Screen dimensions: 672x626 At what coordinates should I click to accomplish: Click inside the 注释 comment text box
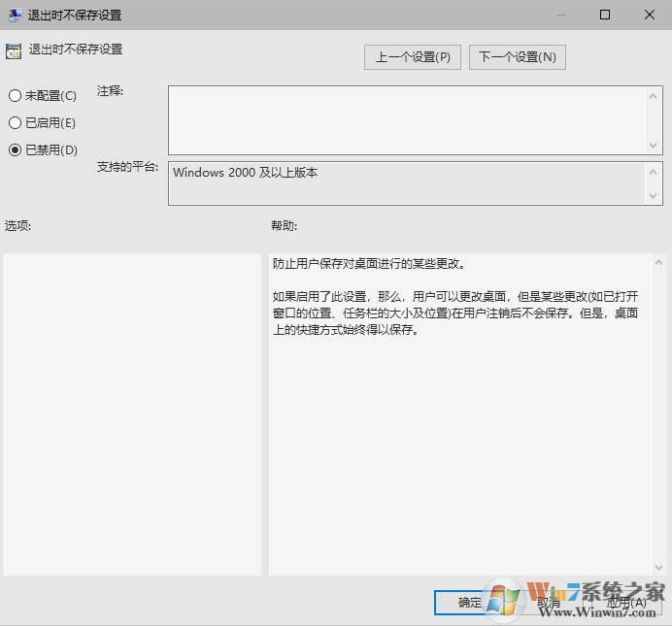(408, 119)
